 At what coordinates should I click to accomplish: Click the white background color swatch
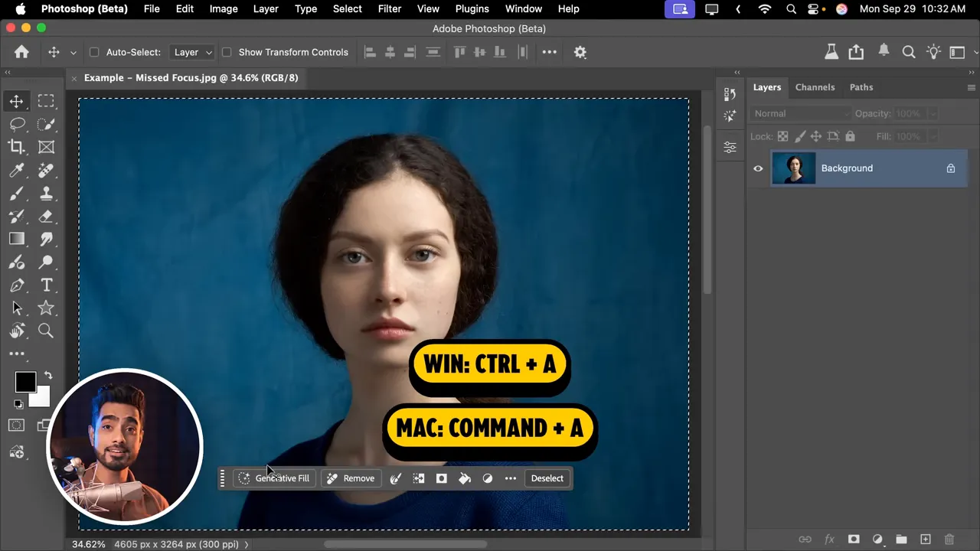pyautogui.click(x=42, y=399)
